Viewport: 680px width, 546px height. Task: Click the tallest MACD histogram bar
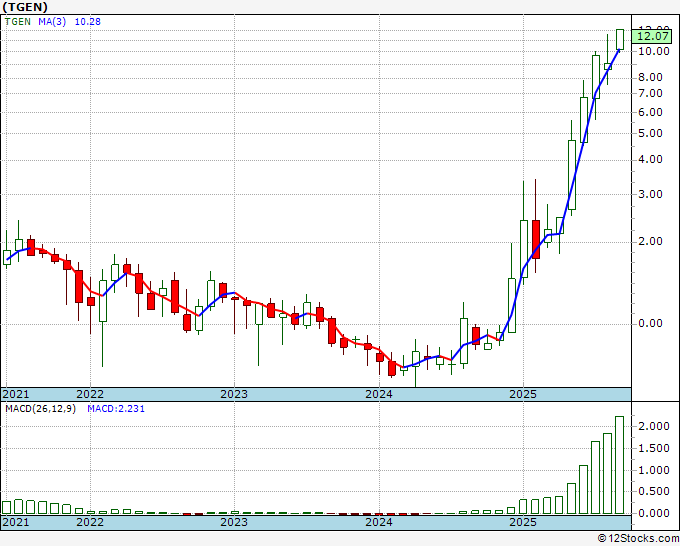pyautogui.click(x=620, y=465)
